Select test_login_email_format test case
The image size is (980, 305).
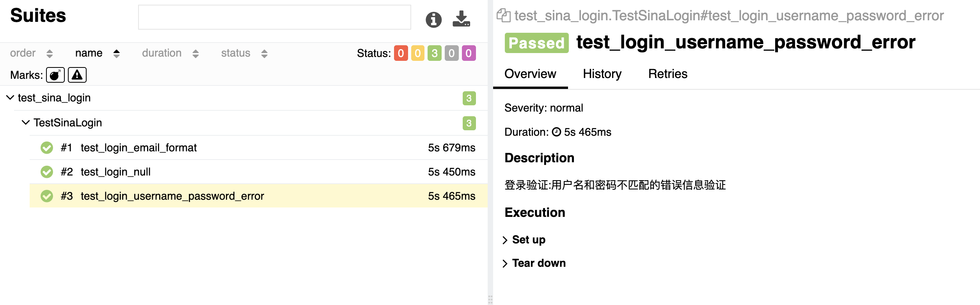point(138,147)
